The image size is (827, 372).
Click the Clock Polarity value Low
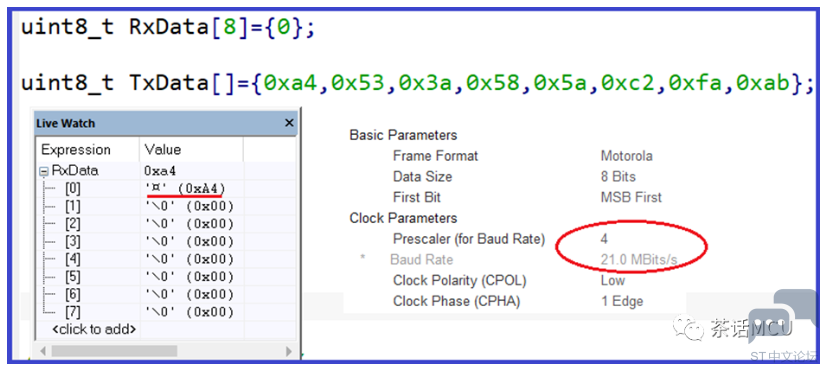[x=612, y=280]
